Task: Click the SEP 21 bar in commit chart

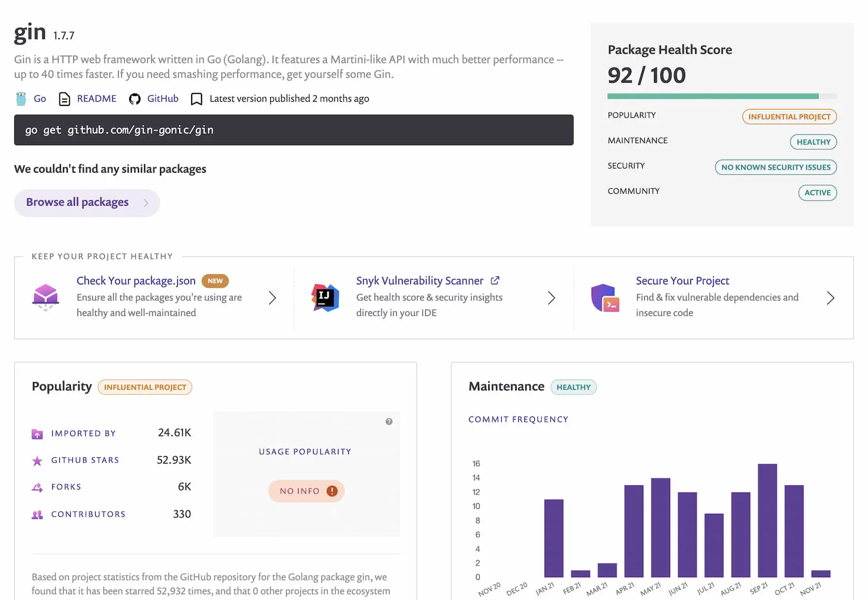Action: (x=767, y=520)
